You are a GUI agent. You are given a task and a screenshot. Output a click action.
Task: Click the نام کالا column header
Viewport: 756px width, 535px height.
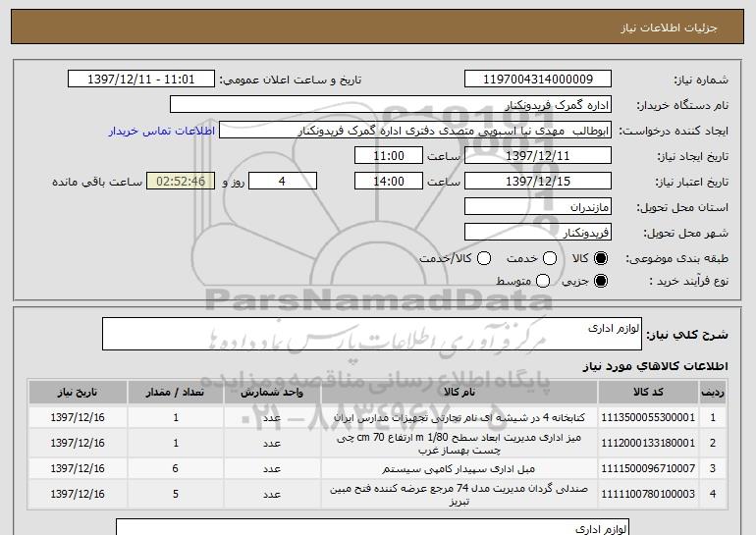[x=459, y=393]
